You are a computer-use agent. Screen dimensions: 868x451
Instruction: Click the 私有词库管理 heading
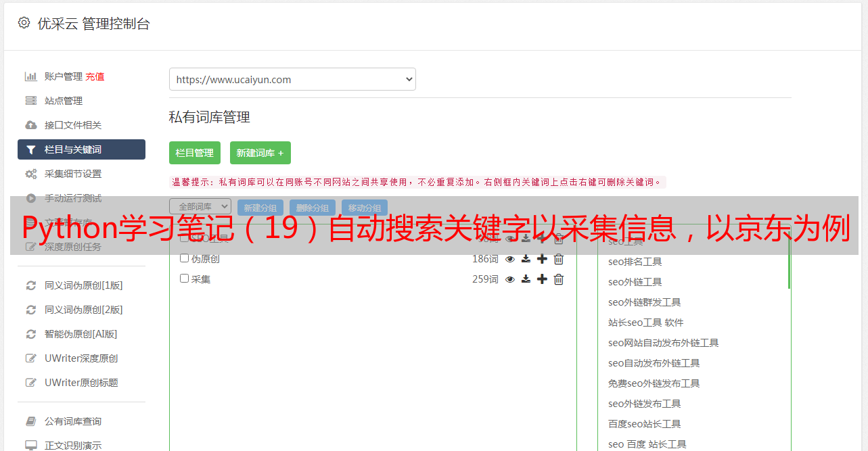tap(210, 117)
